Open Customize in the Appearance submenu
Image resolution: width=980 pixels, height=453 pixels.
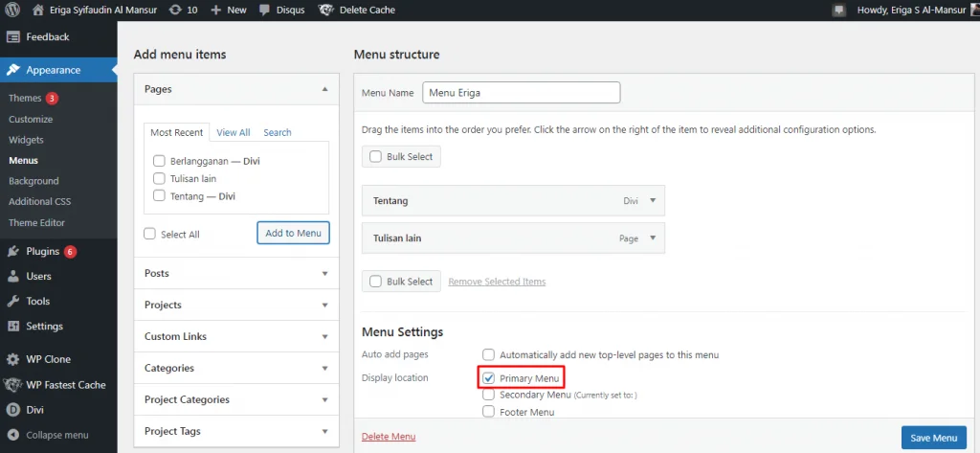coord(31,119)
